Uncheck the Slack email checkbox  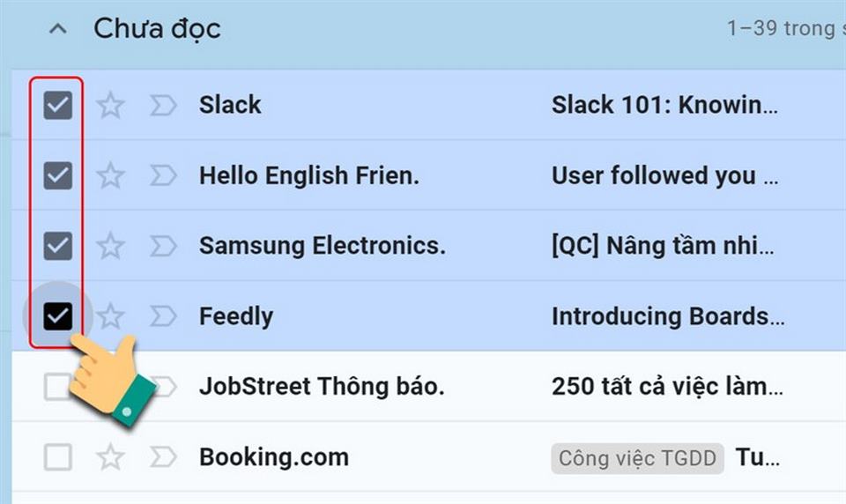(58, 106)
